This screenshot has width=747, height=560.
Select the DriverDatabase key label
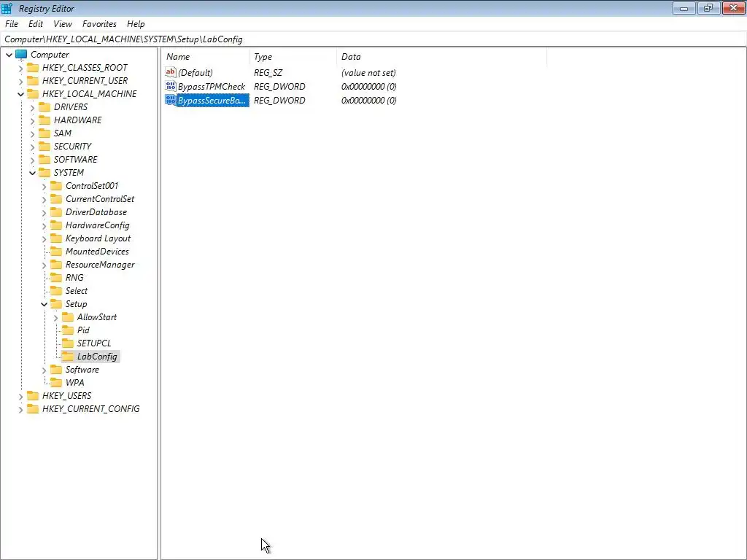pyautogui.click(x=96, y=212)
